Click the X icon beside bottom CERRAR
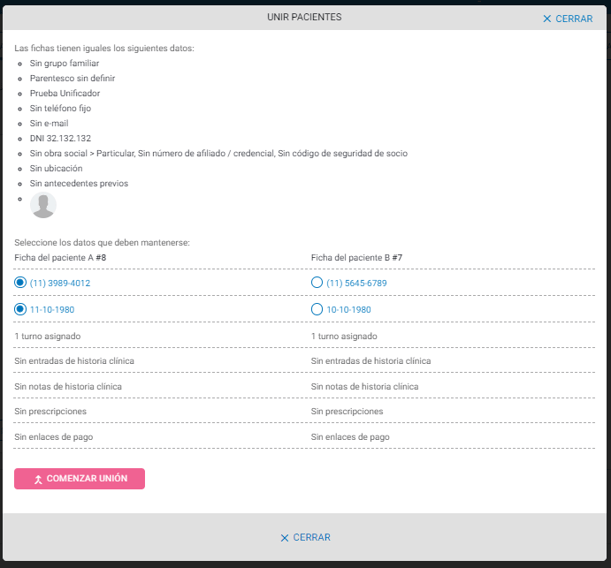The height and width of the screenshot is (568, 611). [x=285, y=538]
